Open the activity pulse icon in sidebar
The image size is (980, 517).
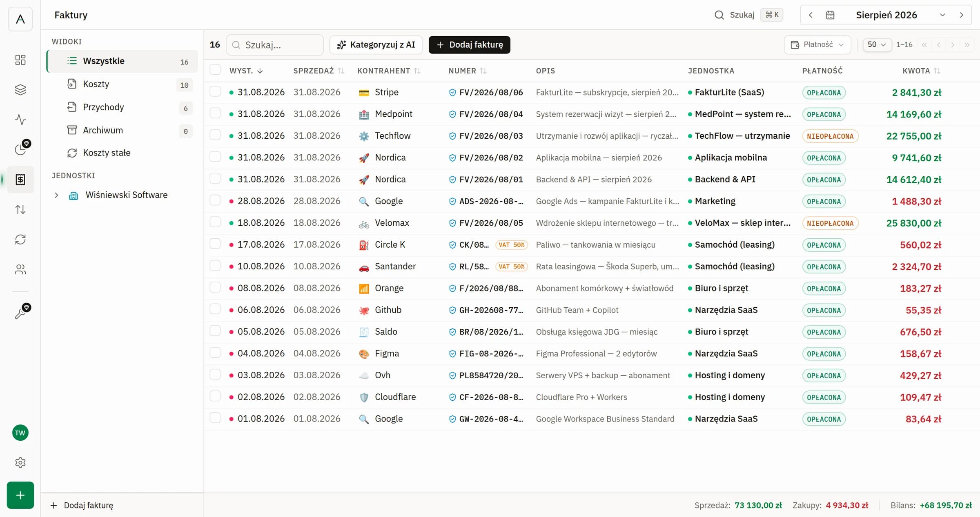click(20, 120)
